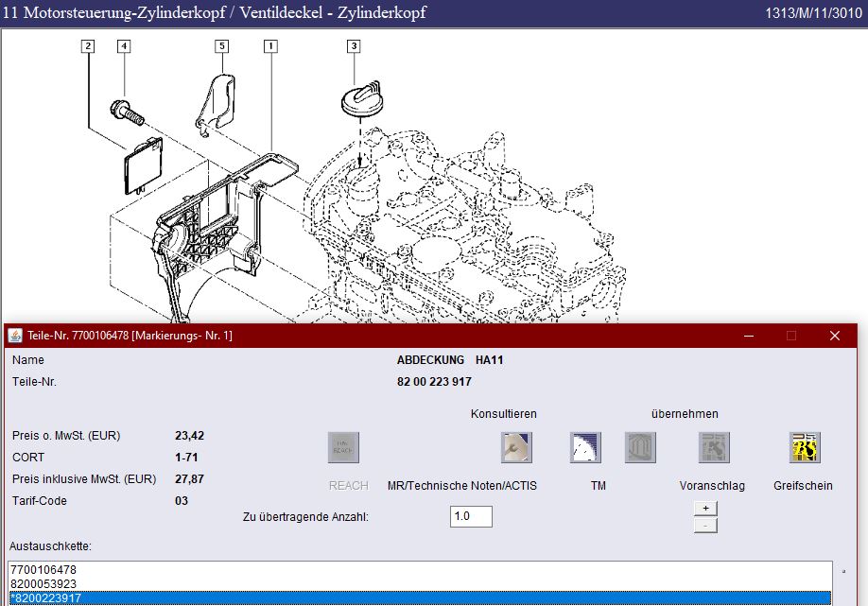
Task: Decrease quantity with the minus button
Action: click(x=704, y=525)
